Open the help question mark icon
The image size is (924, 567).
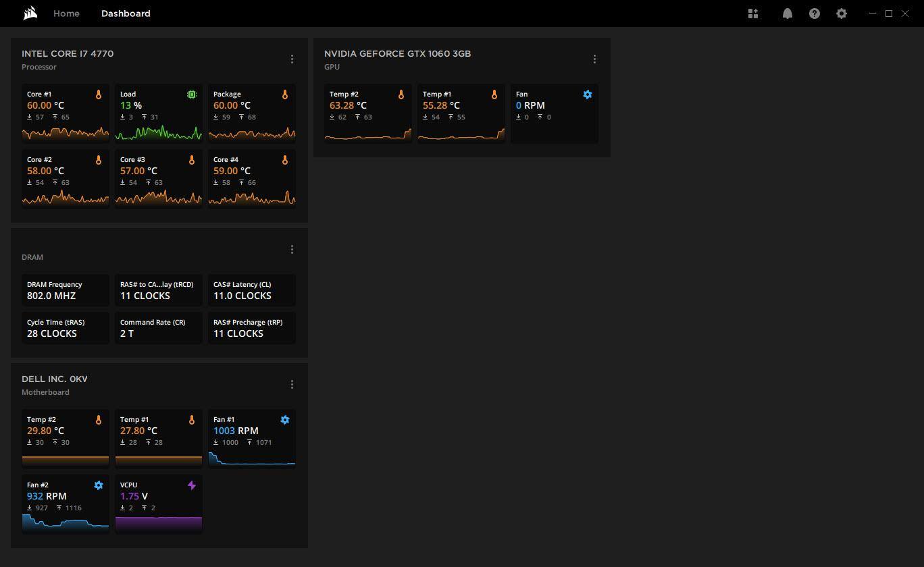(814, 13)
